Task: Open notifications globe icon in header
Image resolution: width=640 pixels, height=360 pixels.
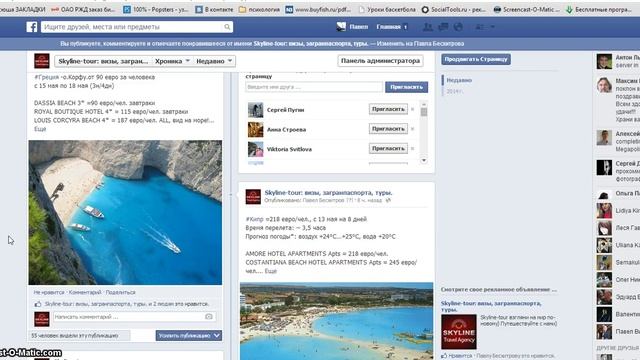Action: [x=458, y=27]
